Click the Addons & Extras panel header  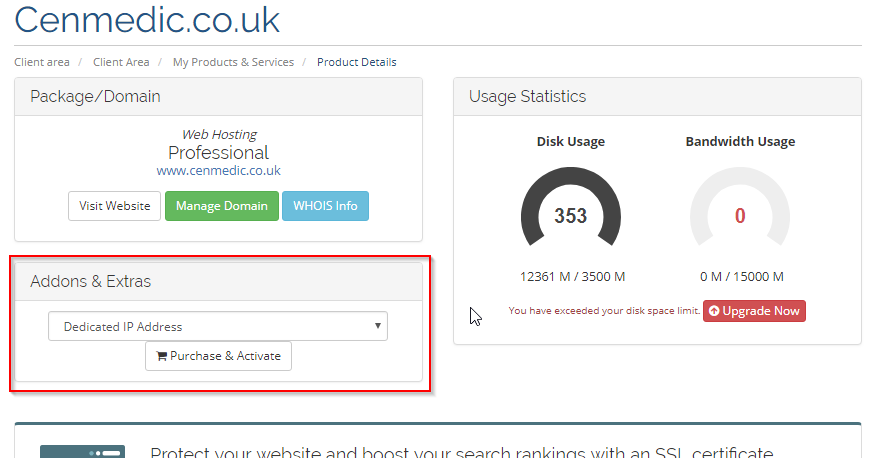point(218,282)
